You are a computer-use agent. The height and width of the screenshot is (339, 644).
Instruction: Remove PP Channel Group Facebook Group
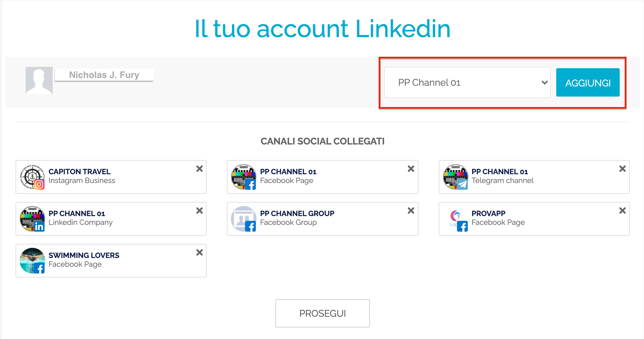411,211
